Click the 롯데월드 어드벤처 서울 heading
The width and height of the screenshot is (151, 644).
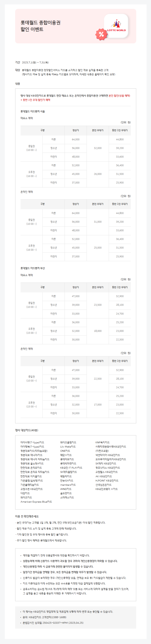pyautogui.click(x=33, y=111)
